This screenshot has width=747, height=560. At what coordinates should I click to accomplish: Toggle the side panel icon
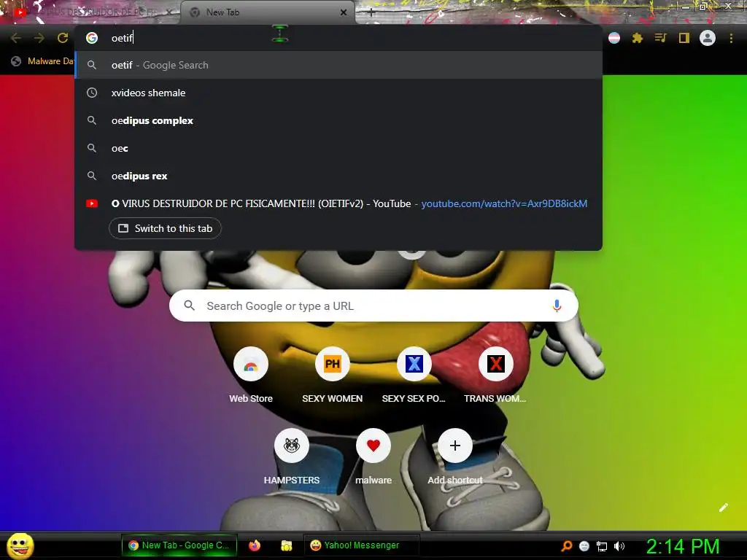[684, 38]
